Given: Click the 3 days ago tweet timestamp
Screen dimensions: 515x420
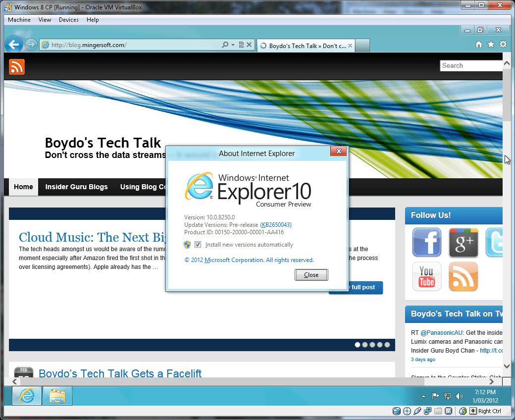Looking at the screenshot, I should pyautogui.click(x=423, y=359).
